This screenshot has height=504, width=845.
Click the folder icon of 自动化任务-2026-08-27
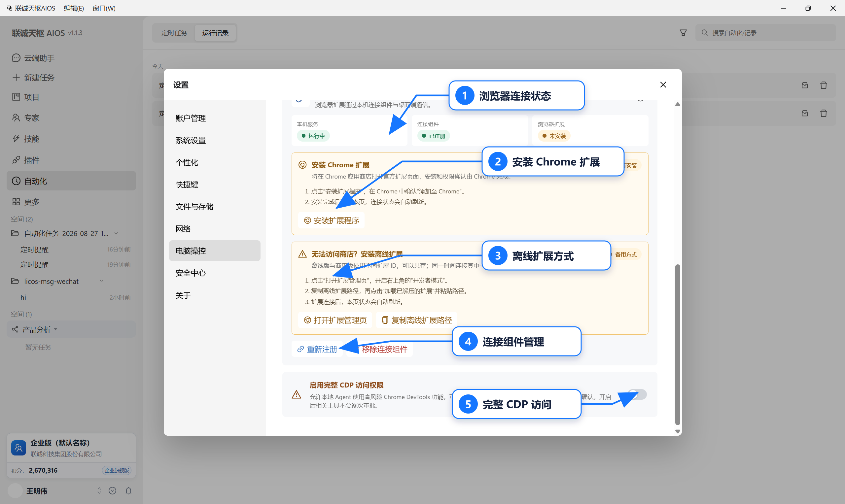click(15, 233)
